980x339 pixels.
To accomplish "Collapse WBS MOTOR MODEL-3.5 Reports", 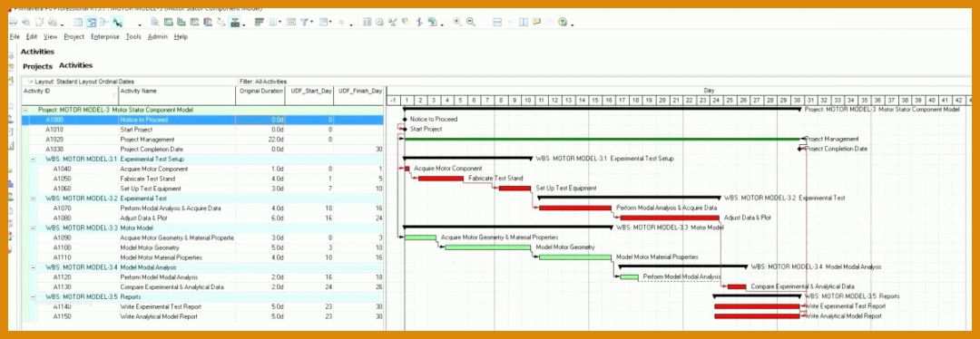I will point(33,297).
